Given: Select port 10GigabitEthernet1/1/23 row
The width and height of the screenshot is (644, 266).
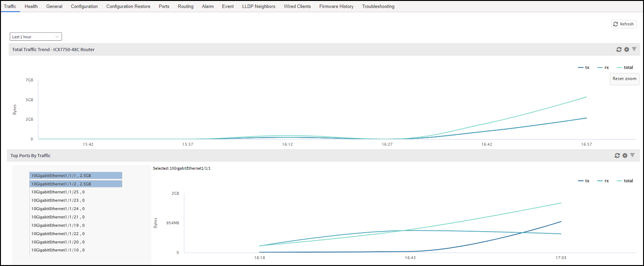Looking at the screenshot, I should pos(58,200).
